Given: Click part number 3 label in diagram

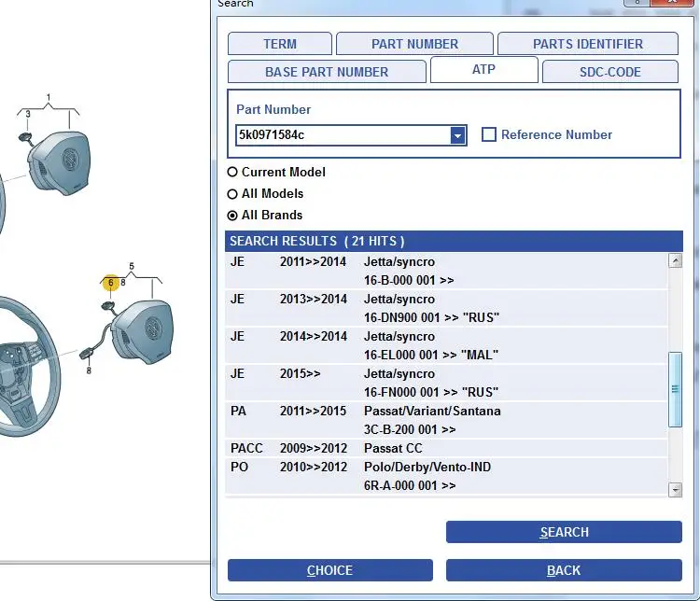Looking at the screenshot, I should click(x=28, y=114).
